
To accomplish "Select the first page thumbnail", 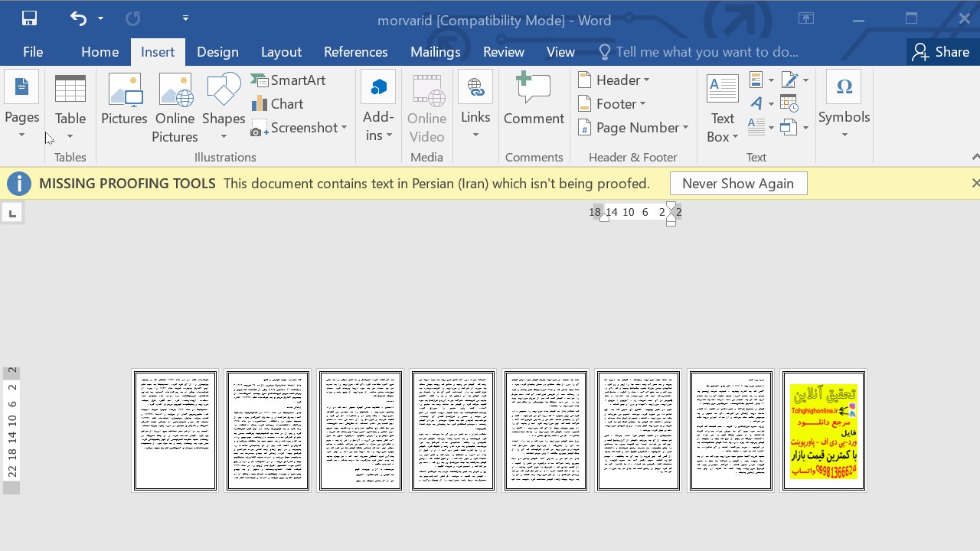I will pos(175,430).
